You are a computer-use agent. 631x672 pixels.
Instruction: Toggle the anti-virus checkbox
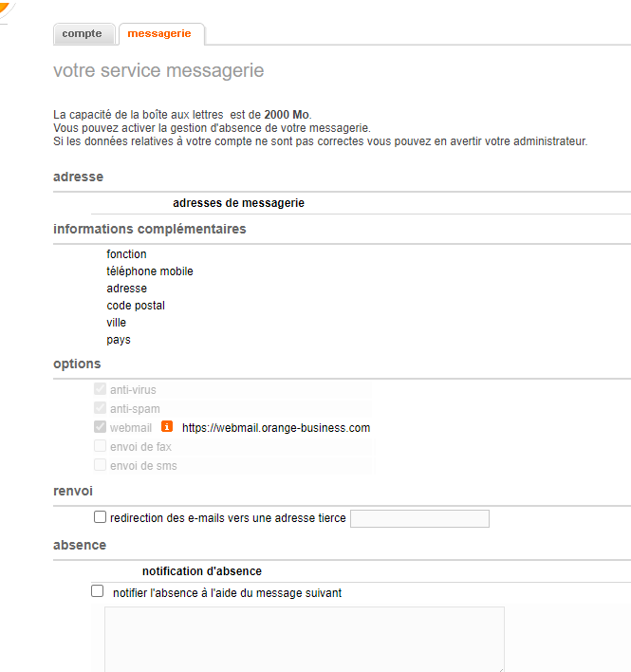101,389
